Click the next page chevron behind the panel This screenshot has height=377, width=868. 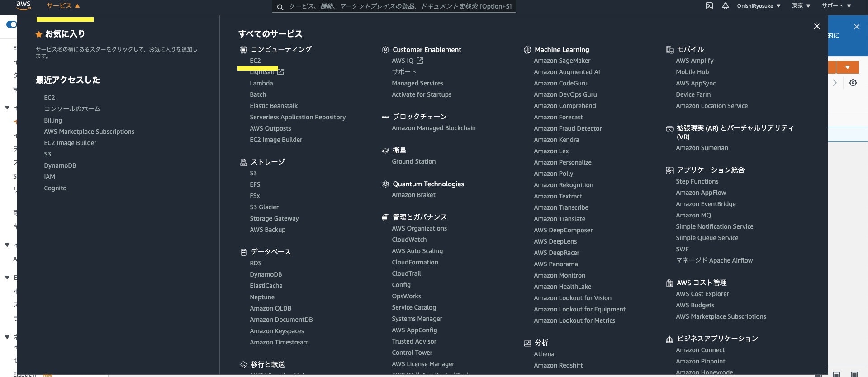(835, 83)
